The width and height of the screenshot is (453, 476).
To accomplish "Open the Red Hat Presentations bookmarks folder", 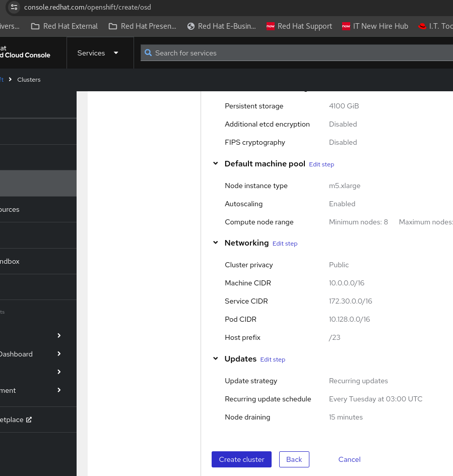I will pos(143,26).
